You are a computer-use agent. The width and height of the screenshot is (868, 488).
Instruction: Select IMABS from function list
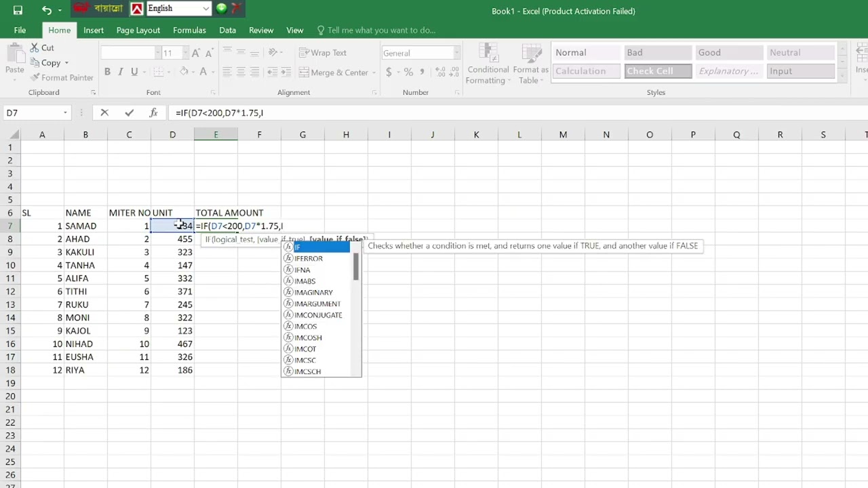click(x=317, y=281)
